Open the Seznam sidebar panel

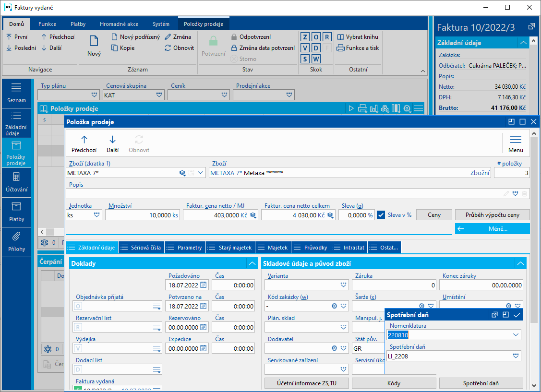tap(16, 93)
